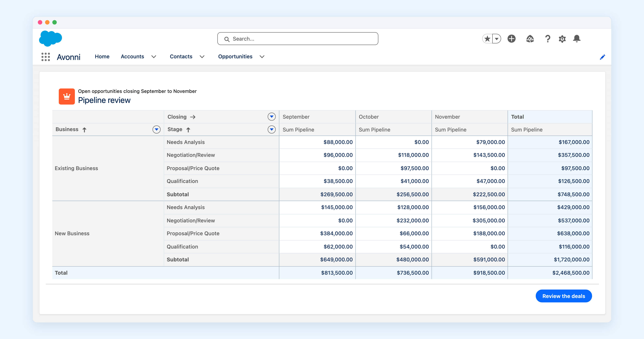Click the green window maximize dot
Viewport: 644px width, 339px height.
click(x=55, y=22)
